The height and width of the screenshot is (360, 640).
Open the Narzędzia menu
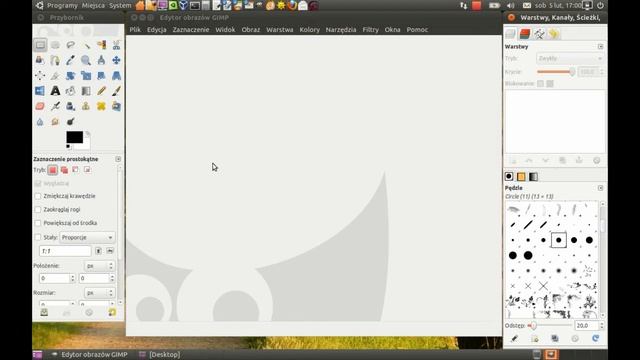click(x=341, y=29)
